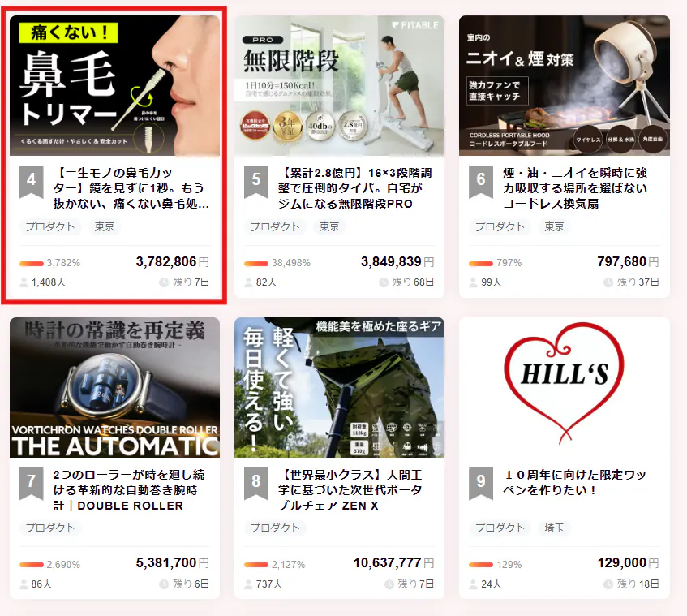Click supporter person icon beside 1,408人
Screen dimensions: 687x616
[24, 282]
